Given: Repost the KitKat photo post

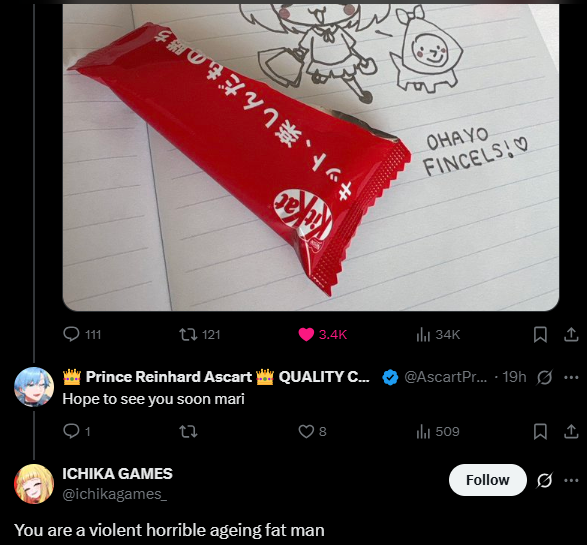Looking at the screenshot, I should coord(200,334).
